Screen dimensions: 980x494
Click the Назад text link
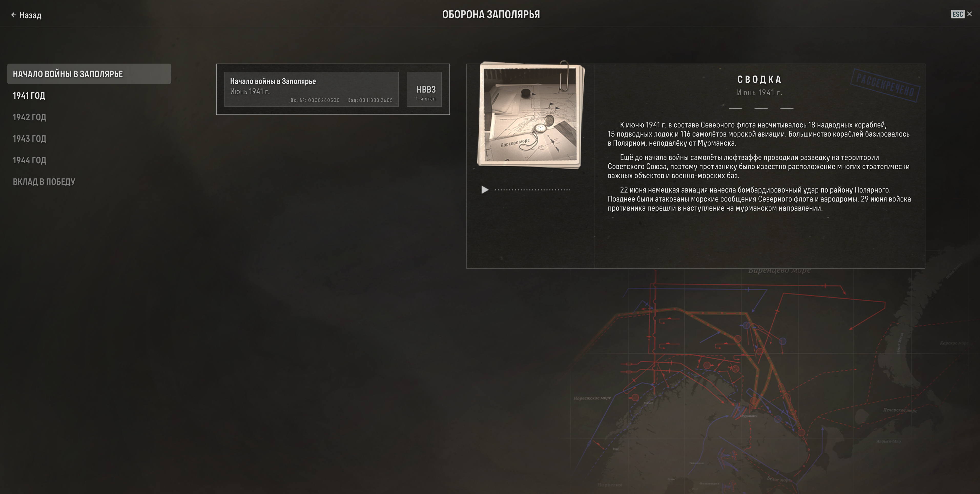coord(30,15)
